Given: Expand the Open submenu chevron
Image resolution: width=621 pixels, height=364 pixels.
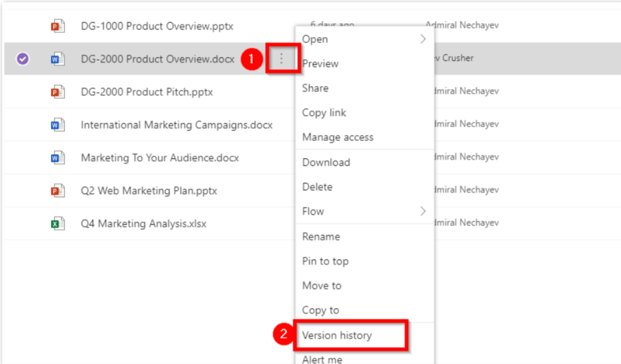Looking at the screenshot, I should pyautogui.click(x=424, y=39).
